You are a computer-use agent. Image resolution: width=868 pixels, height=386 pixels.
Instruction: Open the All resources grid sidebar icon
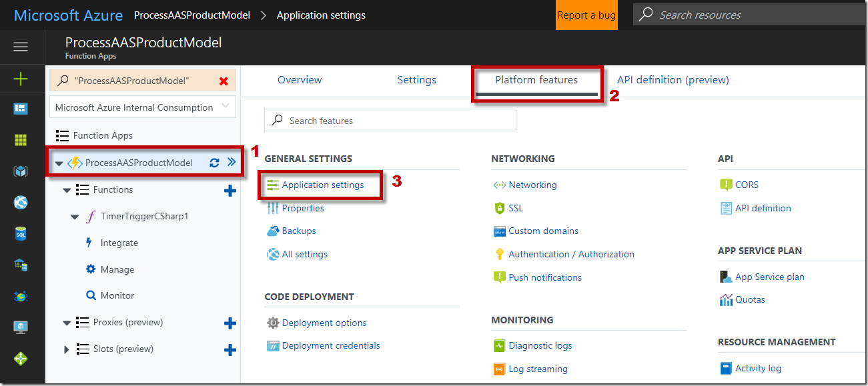click(21, 140)
